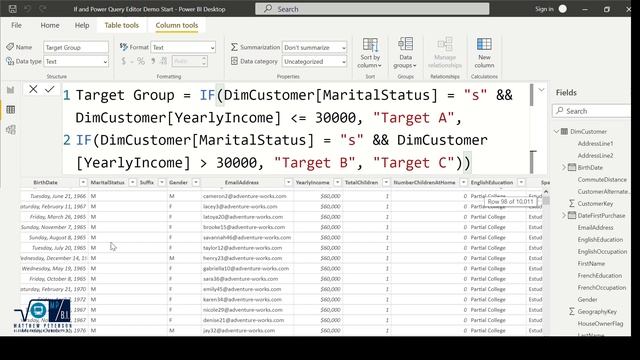Click the decimal places icon
Screen dimensions: 640x360
pos(164,61)
